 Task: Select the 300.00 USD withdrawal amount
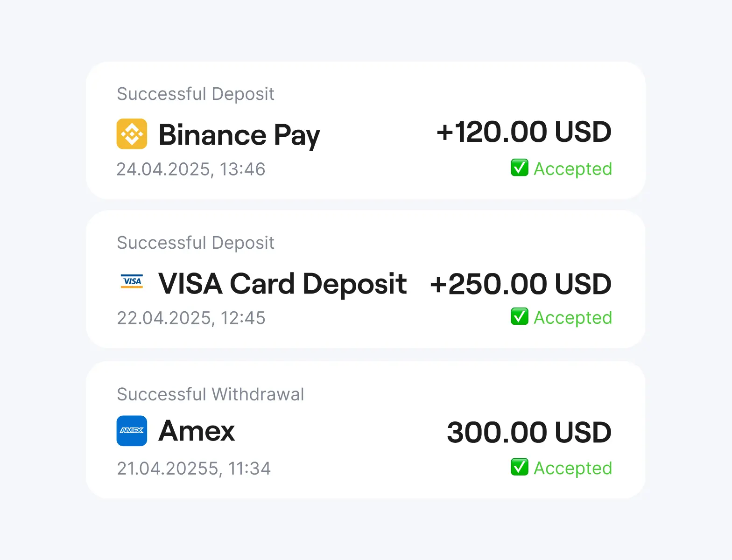coord(529,433)
